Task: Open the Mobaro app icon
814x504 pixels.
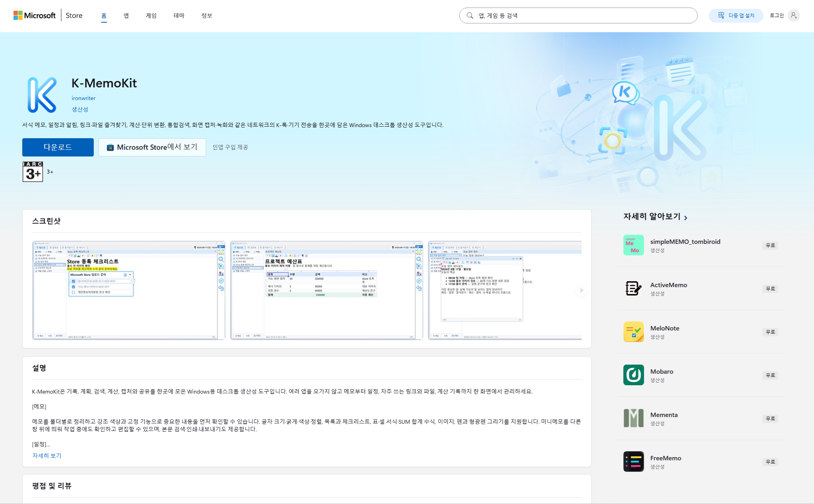Action: point(634,375)
